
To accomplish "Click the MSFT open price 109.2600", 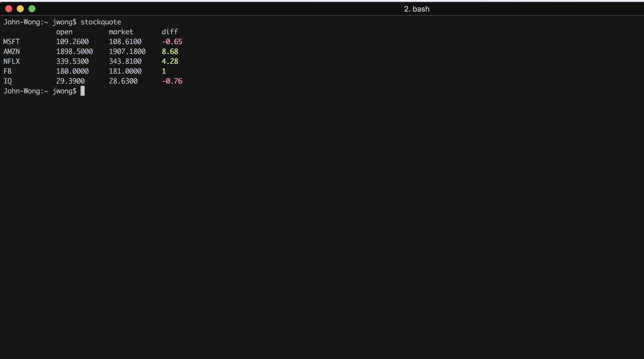I will pos(72,42).
